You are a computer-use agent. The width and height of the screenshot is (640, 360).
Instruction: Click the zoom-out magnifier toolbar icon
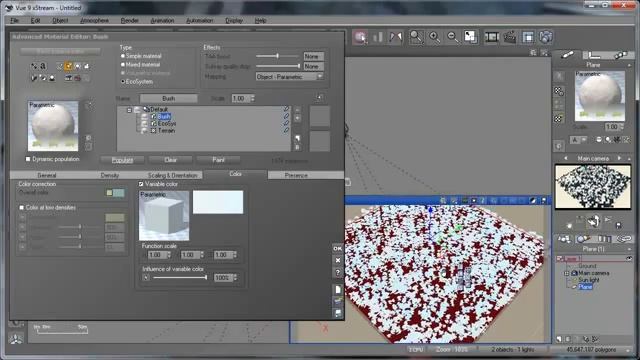[452, 37]
